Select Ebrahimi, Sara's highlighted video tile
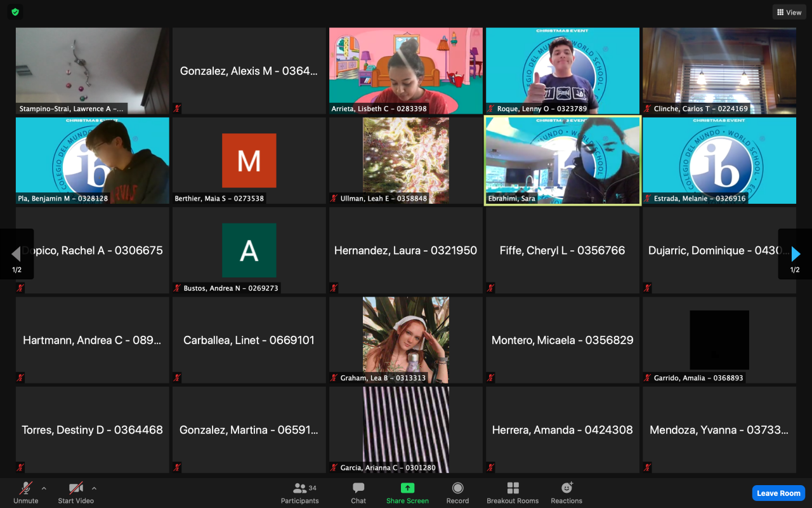This screenshot has height=508, width=812. point(562,160)
